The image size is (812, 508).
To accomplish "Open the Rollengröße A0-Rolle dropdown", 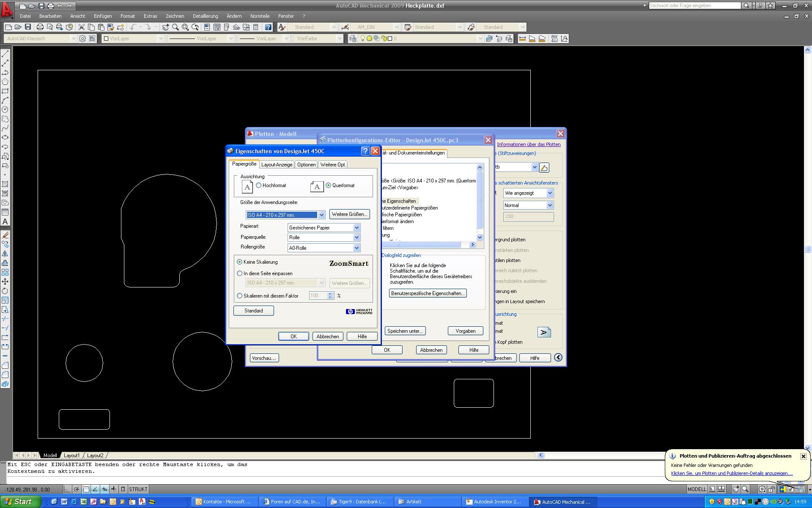I will click(324, 248).
